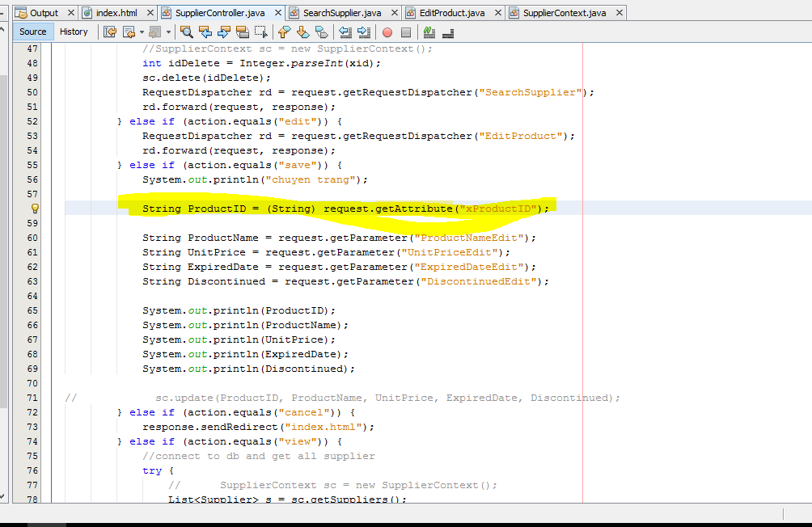Find the previous occurrence in editor
The height and width of the screenshot is (527, 812).
point(205,32)
